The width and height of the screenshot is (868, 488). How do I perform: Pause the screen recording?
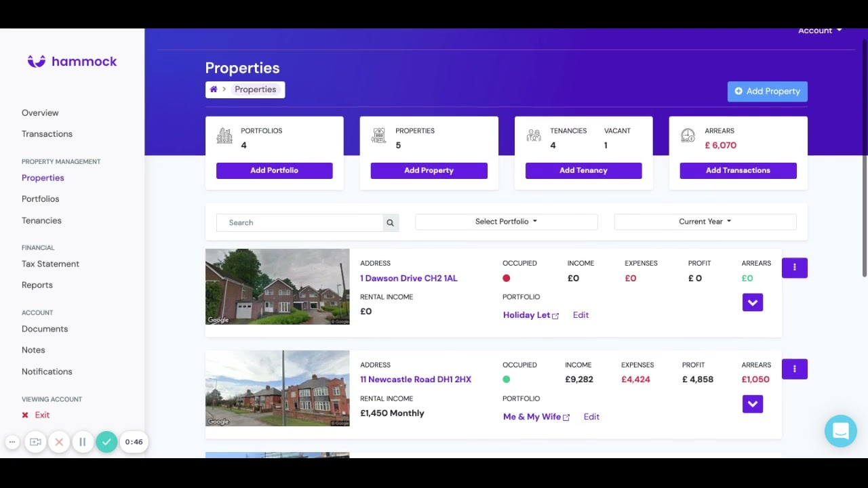coord(82,442)
